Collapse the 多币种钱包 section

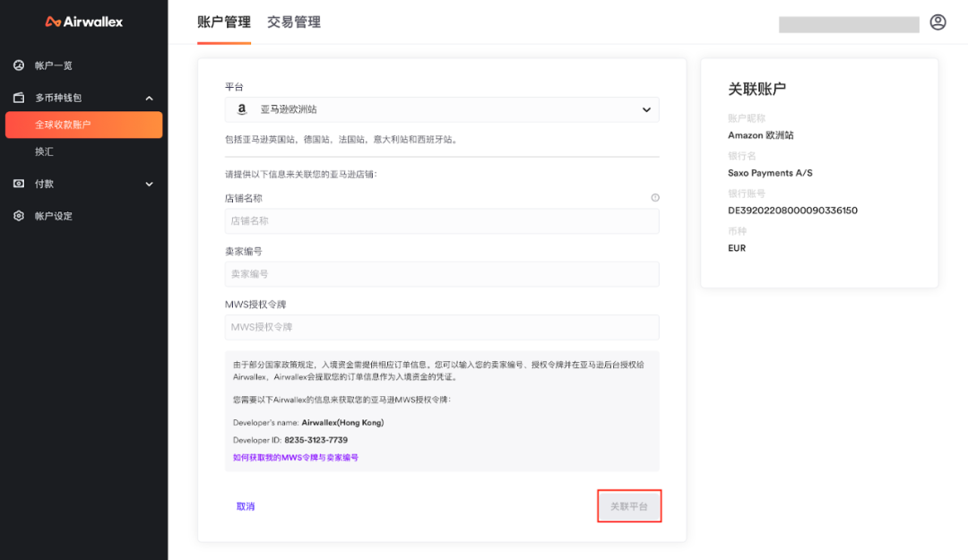(149, 98)
